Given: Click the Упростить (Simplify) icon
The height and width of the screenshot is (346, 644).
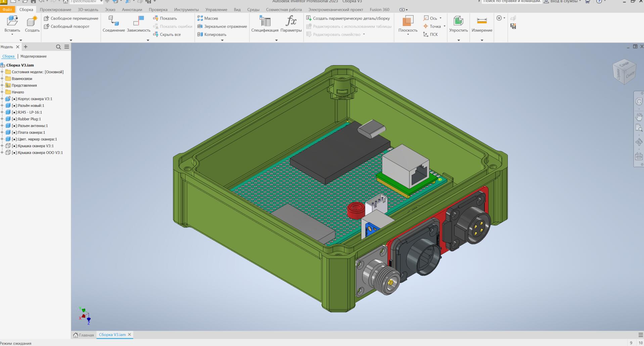Looking at the screenshot, I should tap(458, 21).
